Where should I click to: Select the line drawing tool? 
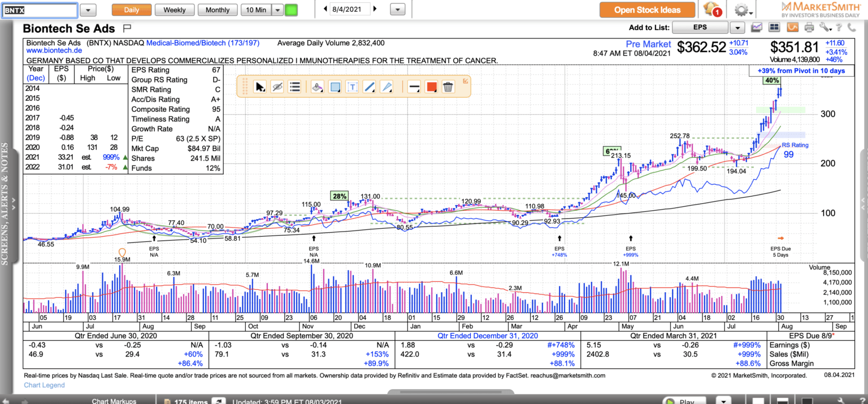pos(369,87)
